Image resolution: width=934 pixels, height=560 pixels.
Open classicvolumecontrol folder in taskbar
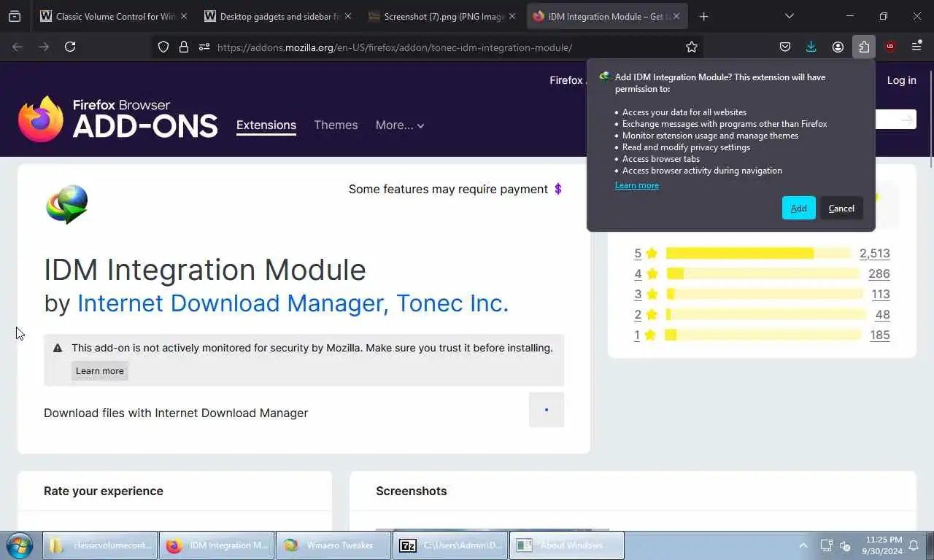[101, 545]
